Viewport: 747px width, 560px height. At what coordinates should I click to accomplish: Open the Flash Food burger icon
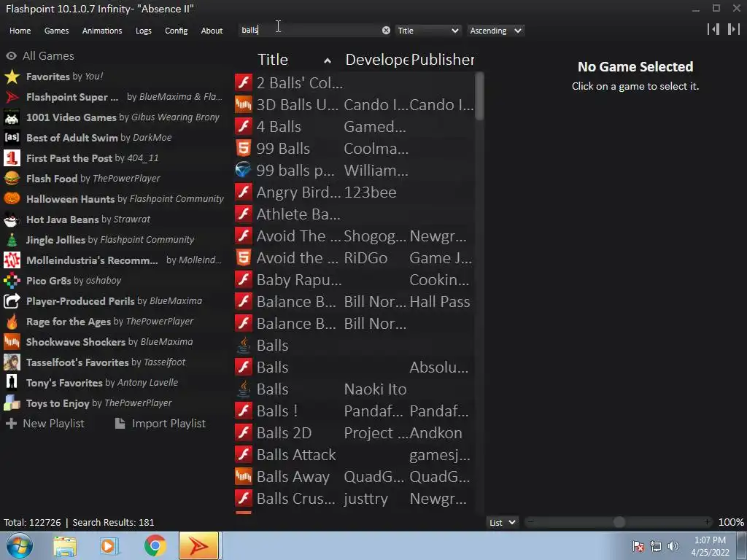(x=12, y=179)
